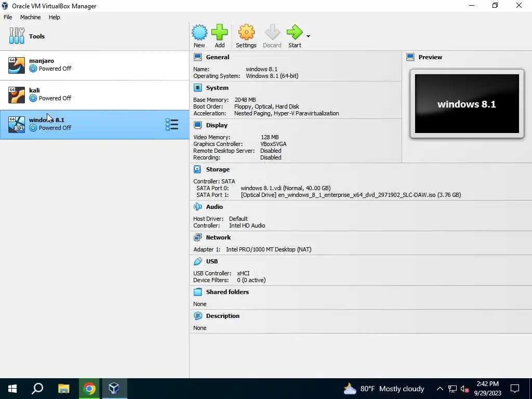Viewport: 532px width, 399px height.
Task: Click the Storage section disk icon
Action: (197, 169)
